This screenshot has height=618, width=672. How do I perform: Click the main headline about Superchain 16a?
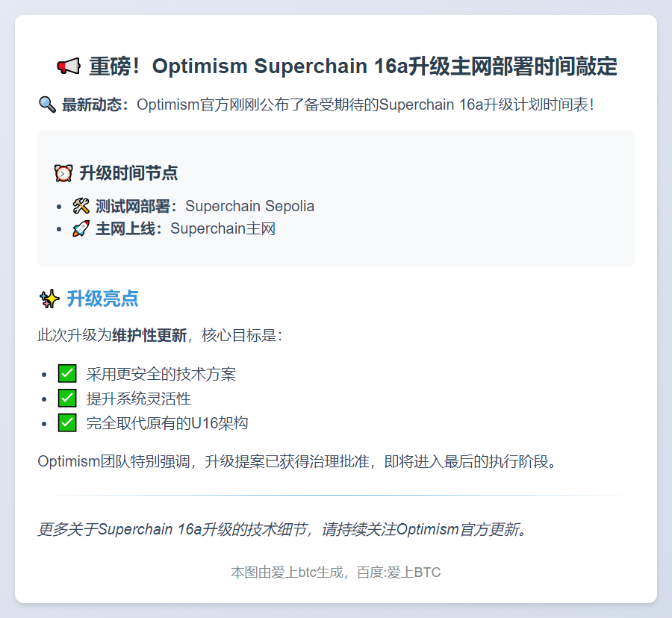[x=352, y=66]
